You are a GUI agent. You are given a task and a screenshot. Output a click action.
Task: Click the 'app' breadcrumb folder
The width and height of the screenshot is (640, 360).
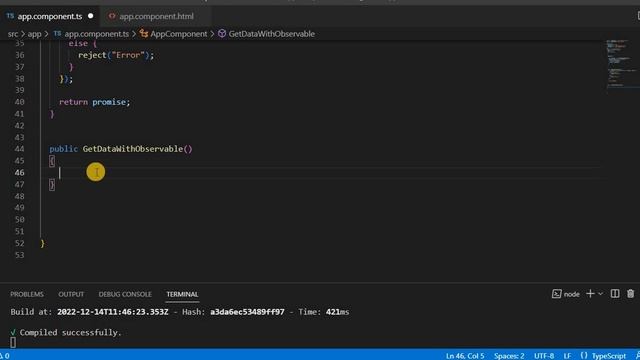pos(34,34)
